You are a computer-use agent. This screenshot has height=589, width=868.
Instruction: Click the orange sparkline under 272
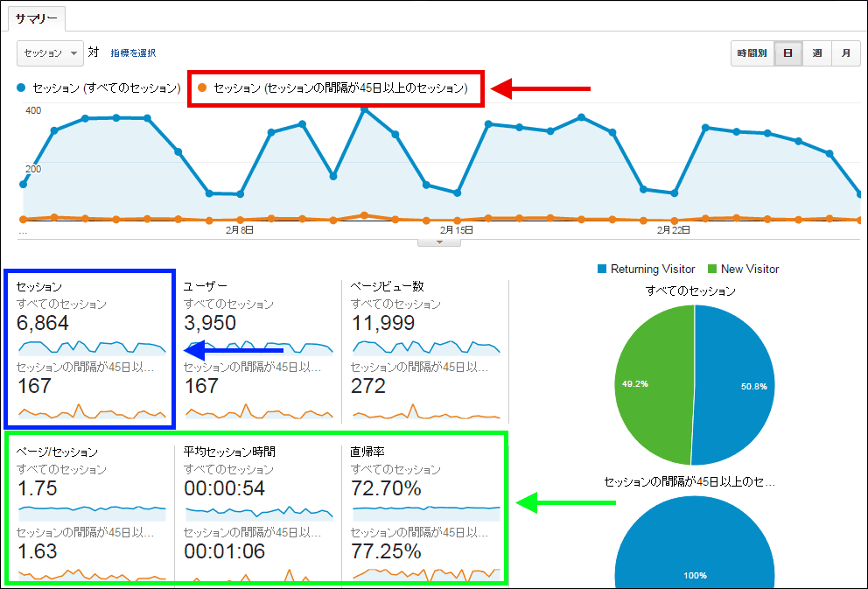tap(426, 412)
